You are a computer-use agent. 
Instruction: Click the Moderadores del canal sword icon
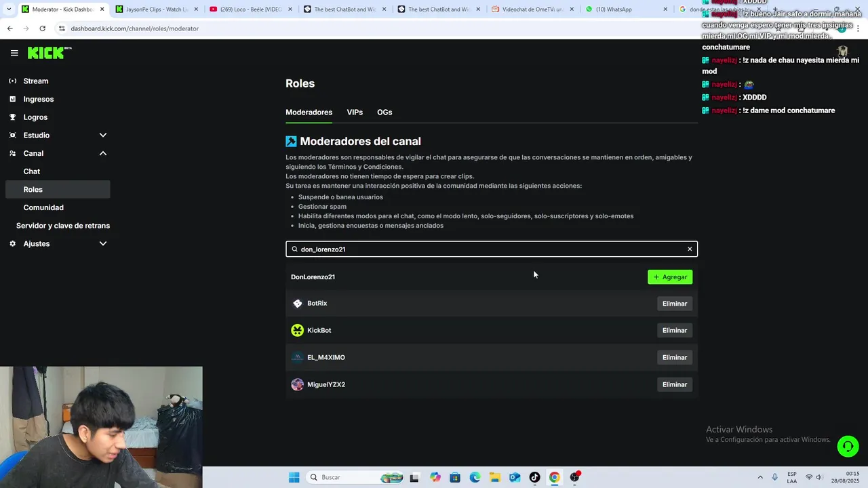[291, 141]
